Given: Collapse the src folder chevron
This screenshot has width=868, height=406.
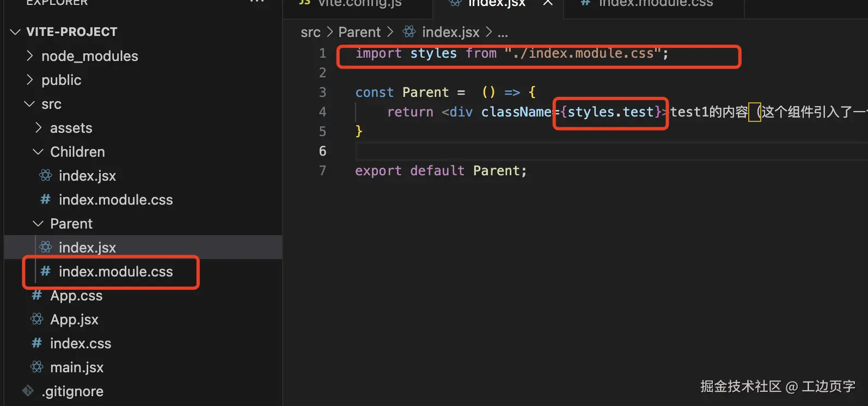Looking at the screenshot, I should [x=29, y=104].
